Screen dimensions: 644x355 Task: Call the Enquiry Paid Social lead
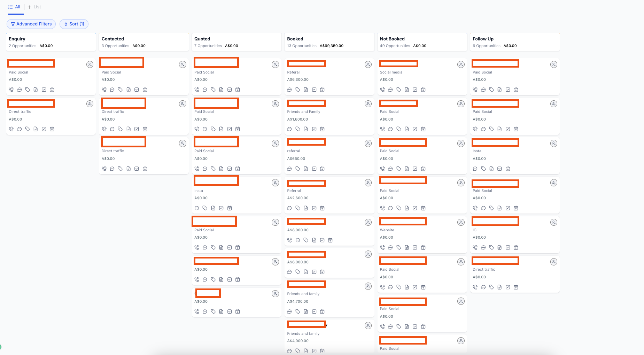coord(11,90)
